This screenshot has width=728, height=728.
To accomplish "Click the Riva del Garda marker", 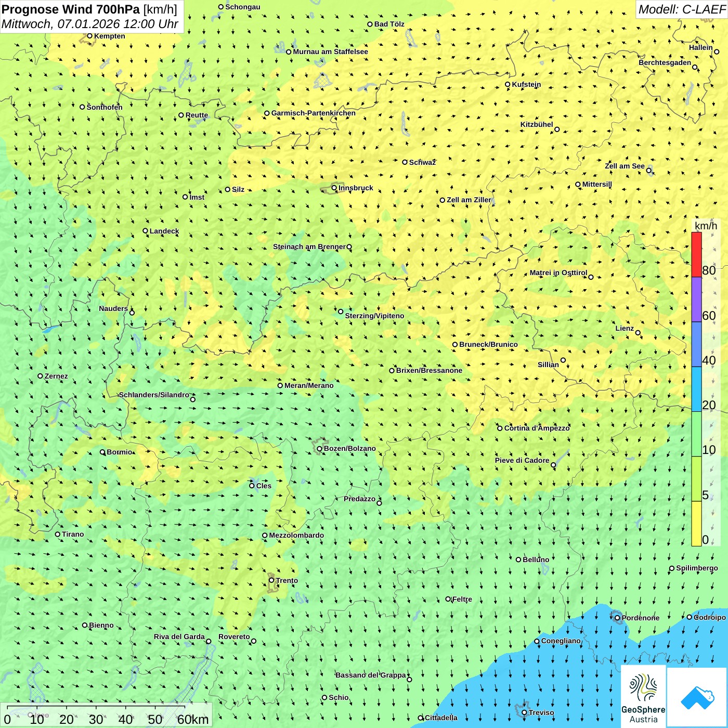I will tap(209, 641).
